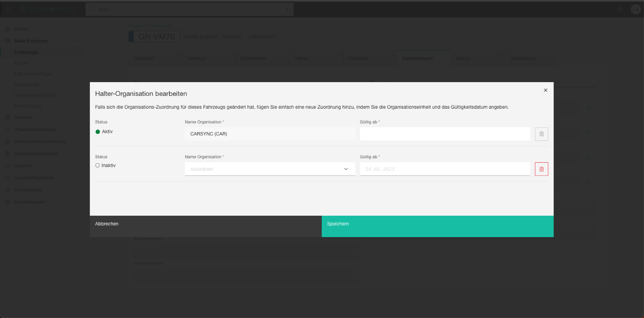Screen dimensions: 644x318
Task: Switch to the Dokumente tab
Action: tap(262, 58)
